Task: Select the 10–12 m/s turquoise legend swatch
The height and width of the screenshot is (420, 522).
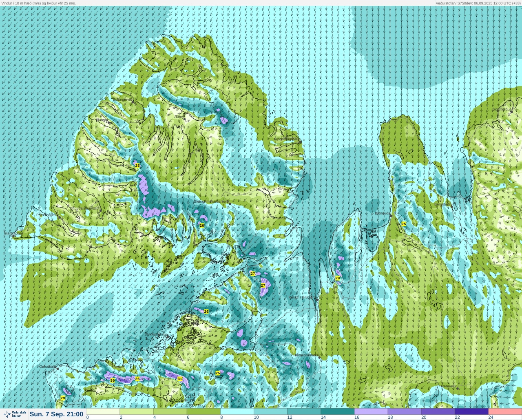Action: (271, 411)
